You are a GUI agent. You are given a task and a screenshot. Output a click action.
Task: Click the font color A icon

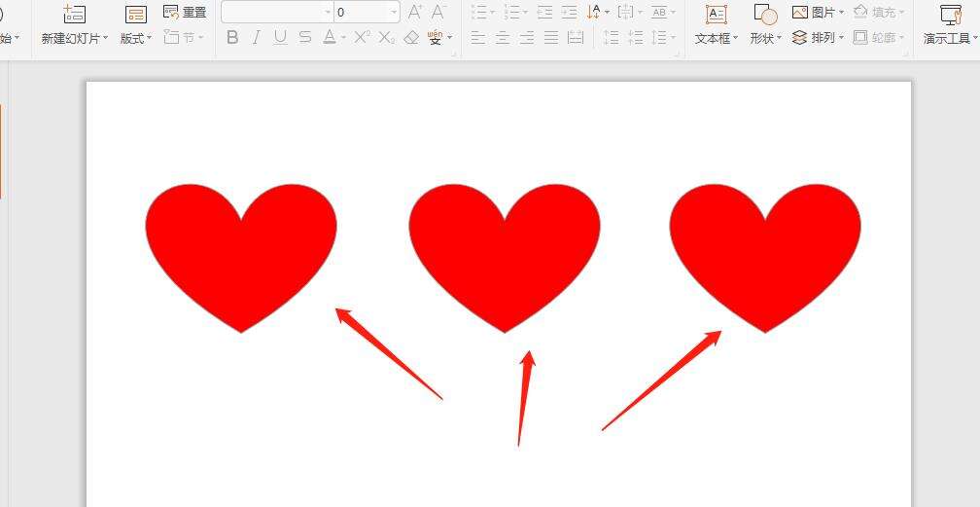click(x=330, y=38)
